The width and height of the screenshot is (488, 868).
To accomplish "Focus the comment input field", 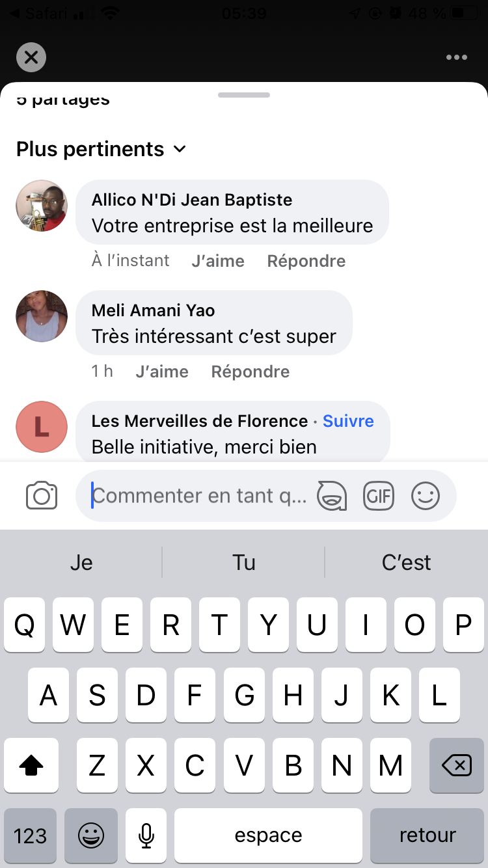I will [x=202, y=496].
